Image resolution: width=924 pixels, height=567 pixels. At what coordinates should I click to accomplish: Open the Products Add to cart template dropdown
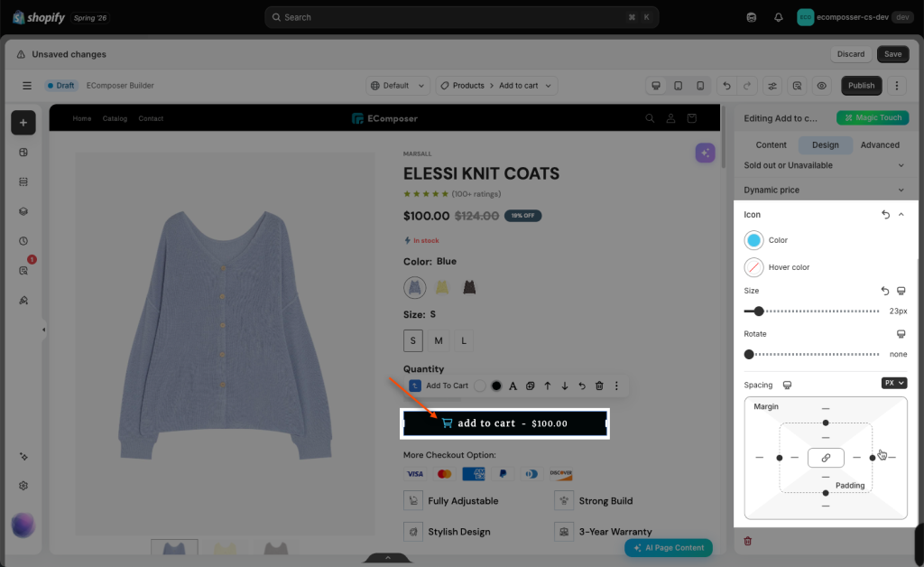(496, 86)
